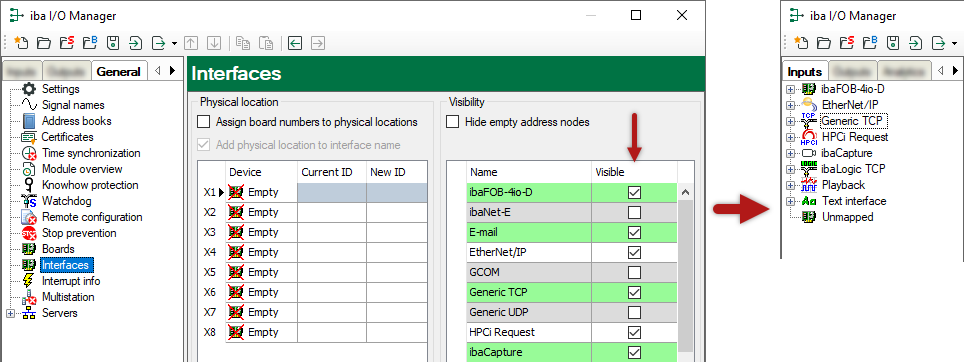Click red S folder icon in Inputs-tab window

pos(847,42)
